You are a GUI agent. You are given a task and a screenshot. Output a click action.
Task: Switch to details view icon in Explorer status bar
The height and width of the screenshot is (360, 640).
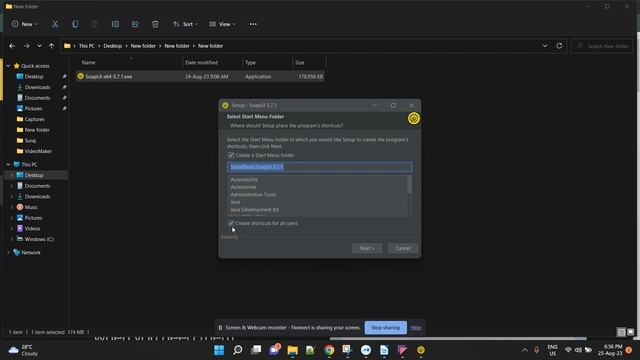point(621,332)
